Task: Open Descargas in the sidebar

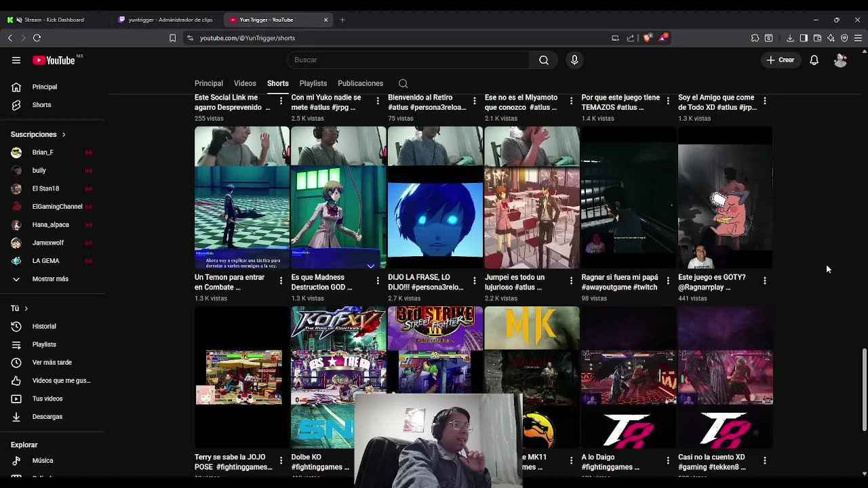Action: pos(52,417)
